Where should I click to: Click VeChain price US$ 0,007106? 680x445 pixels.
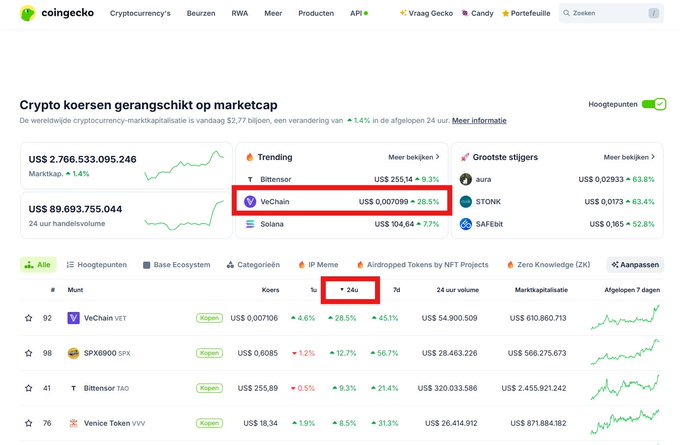coord(254,318)
